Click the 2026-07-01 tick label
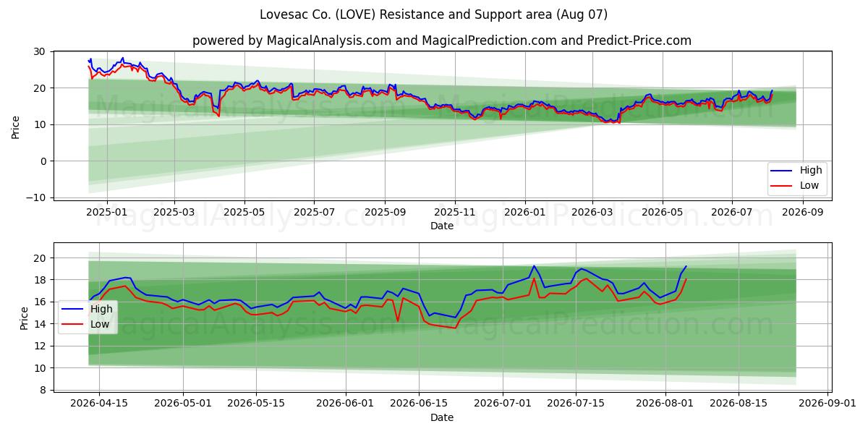This screenshot has width=868, height=434. (503, 404)
